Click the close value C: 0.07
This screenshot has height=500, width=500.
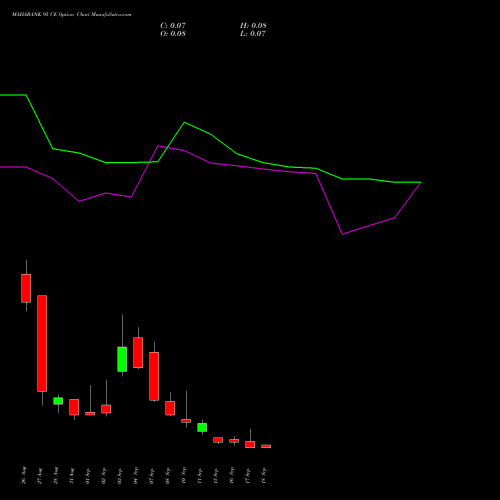click(173, 25)
